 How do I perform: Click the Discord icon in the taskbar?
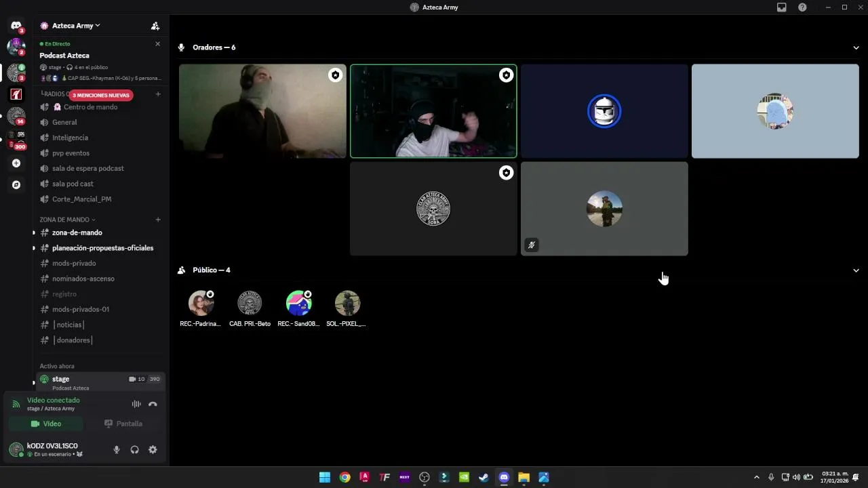tap(504, 477)
